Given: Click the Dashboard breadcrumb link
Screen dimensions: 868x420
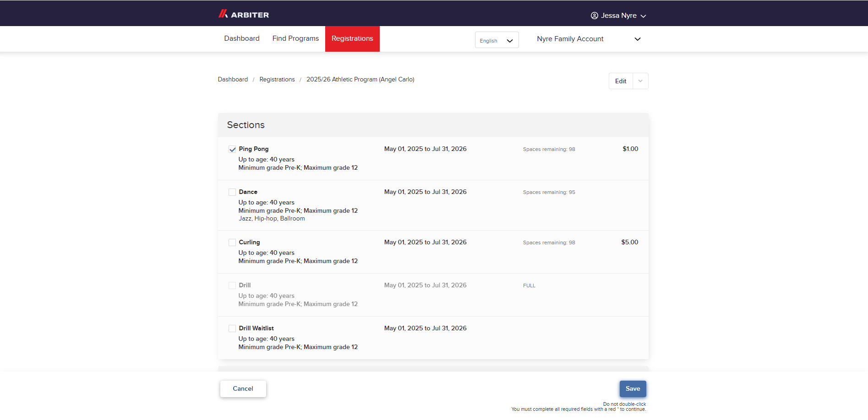Looking at the screenshot, I should tap(233, 80).
